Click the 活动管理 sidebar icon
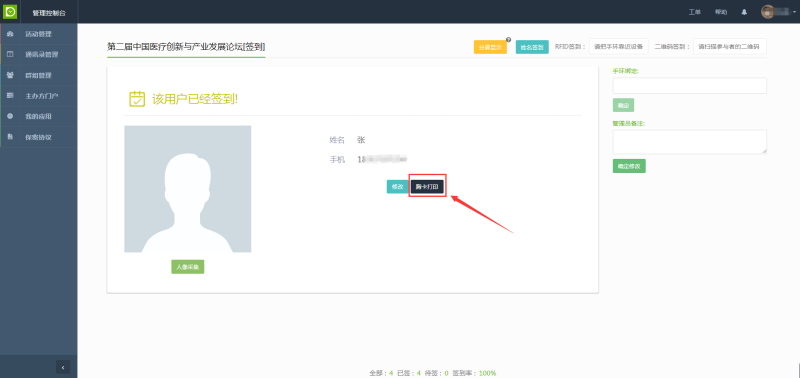Viewport: 800px width, 378px height. coord(10,34)
